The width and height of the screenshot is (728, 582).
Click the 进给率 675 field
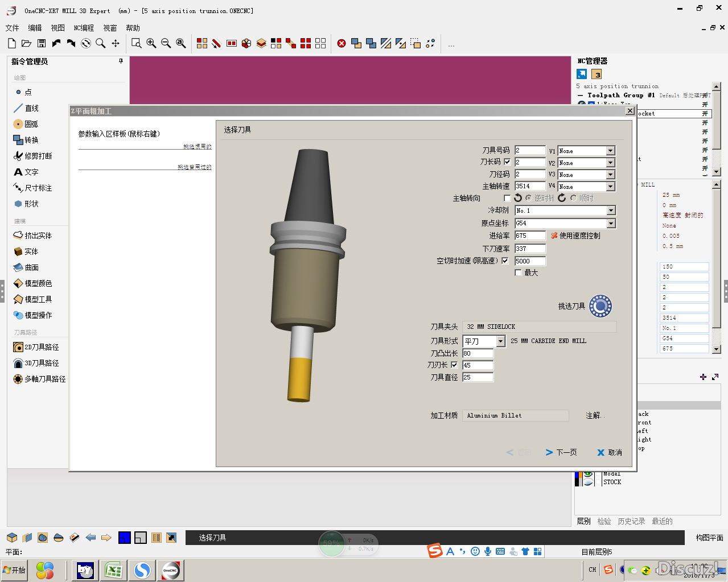530,236
